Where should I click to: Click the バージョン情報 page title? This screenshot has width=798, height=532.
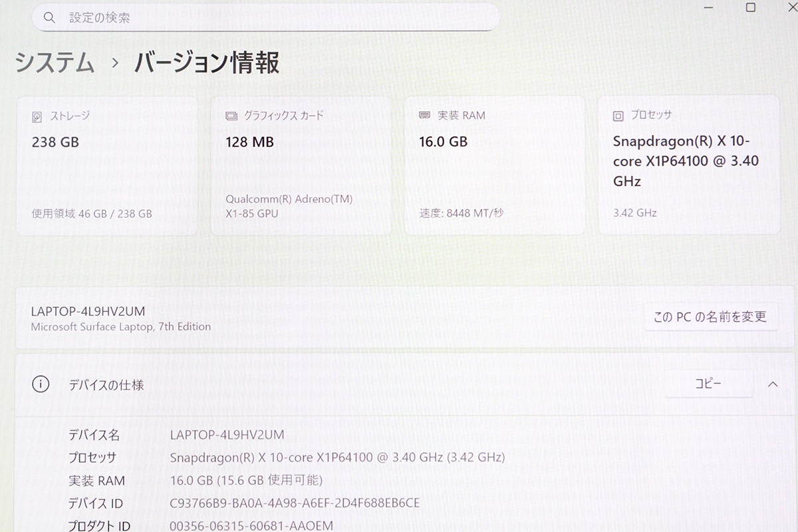point(207,63)
